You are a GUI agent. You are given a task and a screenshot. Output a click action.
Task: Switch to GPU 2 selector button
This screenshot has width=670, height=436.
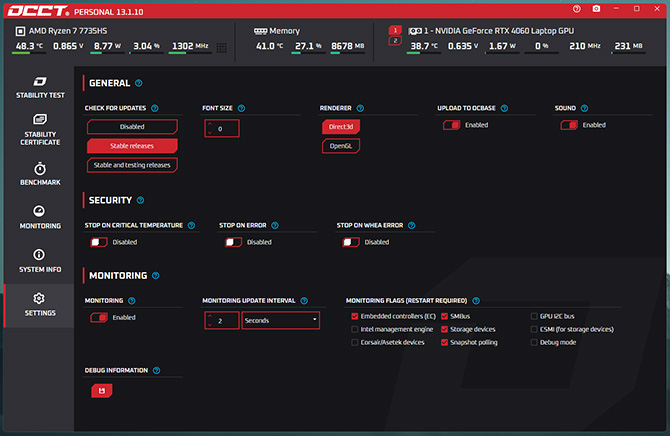tap(395, 41)
